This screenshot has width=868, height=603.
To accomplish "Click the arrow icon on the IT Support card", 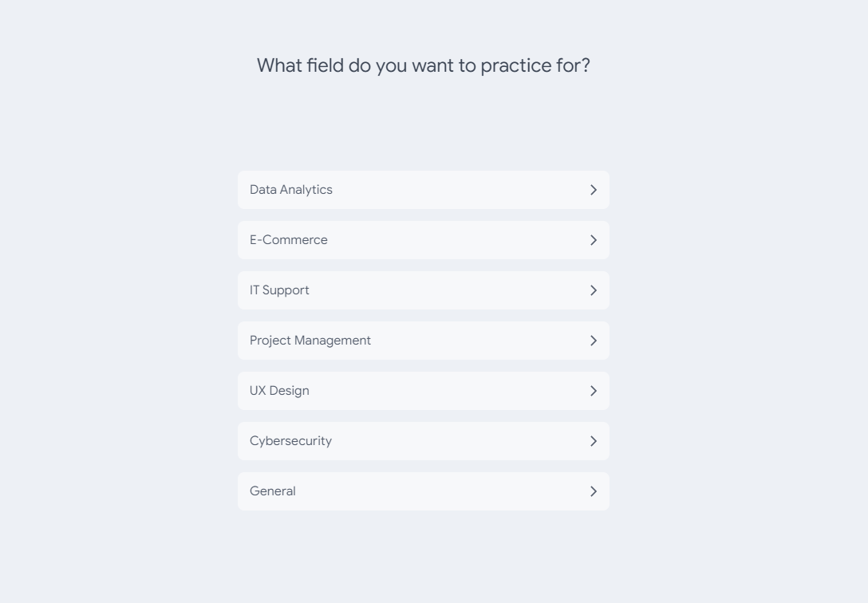I will (x=593, y=290).
